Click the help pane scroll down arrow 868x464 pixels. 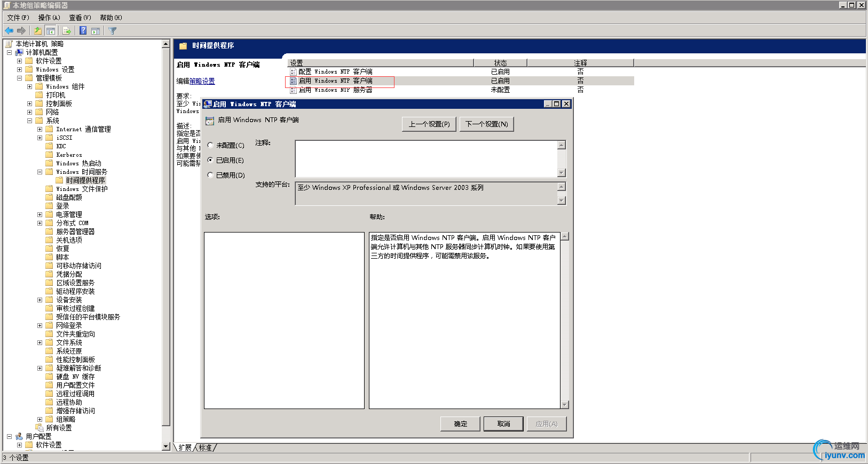pyautogui.click(x=565, y=405)
